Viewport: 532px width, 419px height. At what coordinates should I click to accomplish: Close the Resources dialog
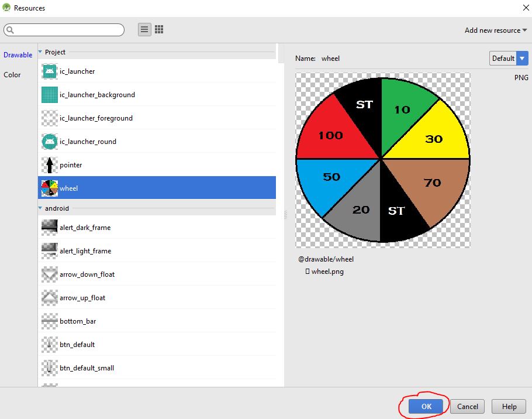click(526, 8)
